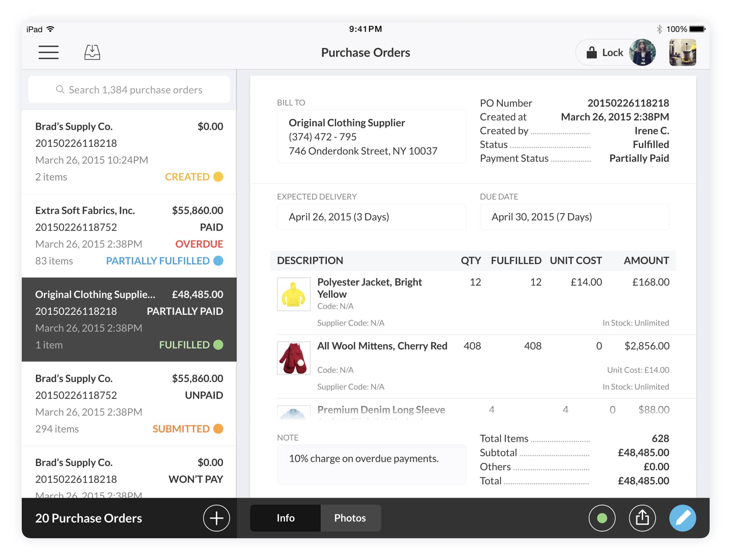The width and height of the screenshot is (731, 560).
Task: Edit the overdue payments note
Action: 371,464
